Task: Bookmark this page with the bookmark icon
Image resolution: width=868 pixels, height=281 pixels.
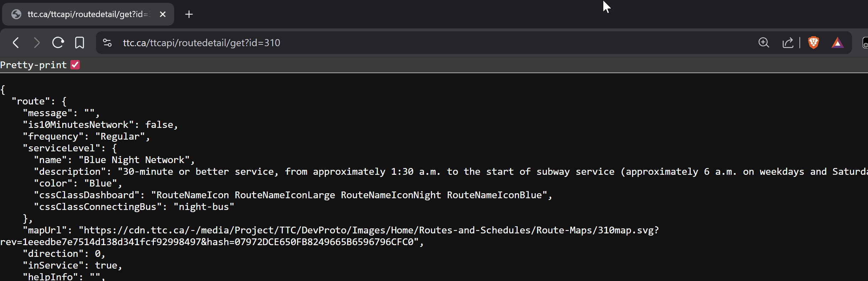Action: point(80,43)
